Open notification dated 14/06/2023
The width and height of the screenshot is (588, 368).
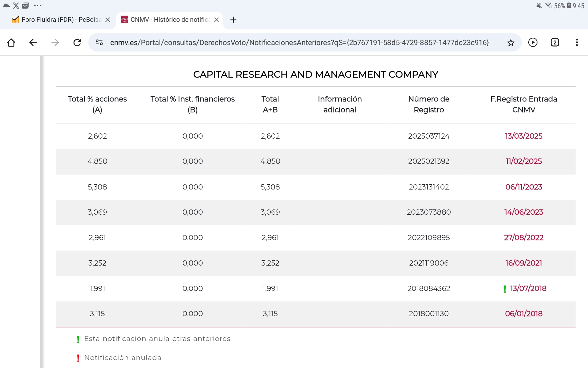(x=524, y=212)
